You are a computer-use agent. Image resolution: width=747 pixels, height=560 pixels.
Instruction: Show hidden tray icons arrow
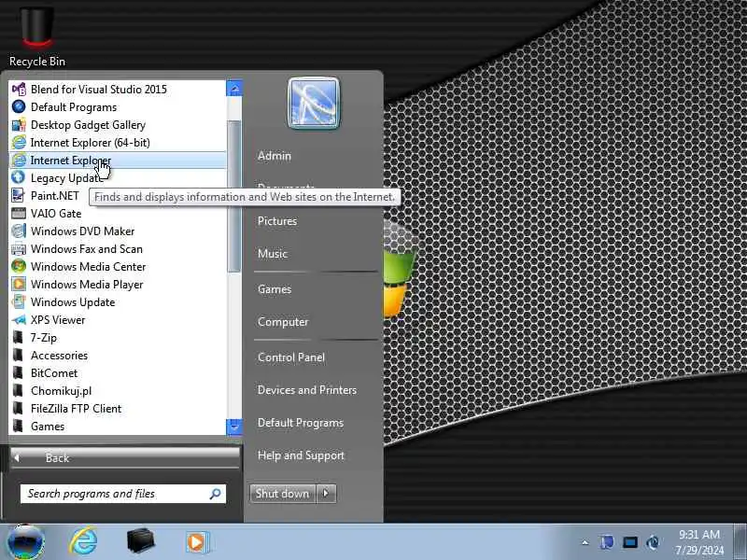pos(585,542)
